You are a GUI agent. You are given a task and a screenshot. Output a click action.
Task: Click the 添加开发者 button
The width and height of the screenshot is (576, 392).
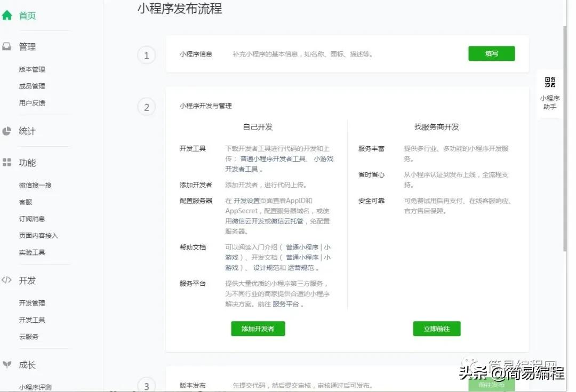coord(258,329)
